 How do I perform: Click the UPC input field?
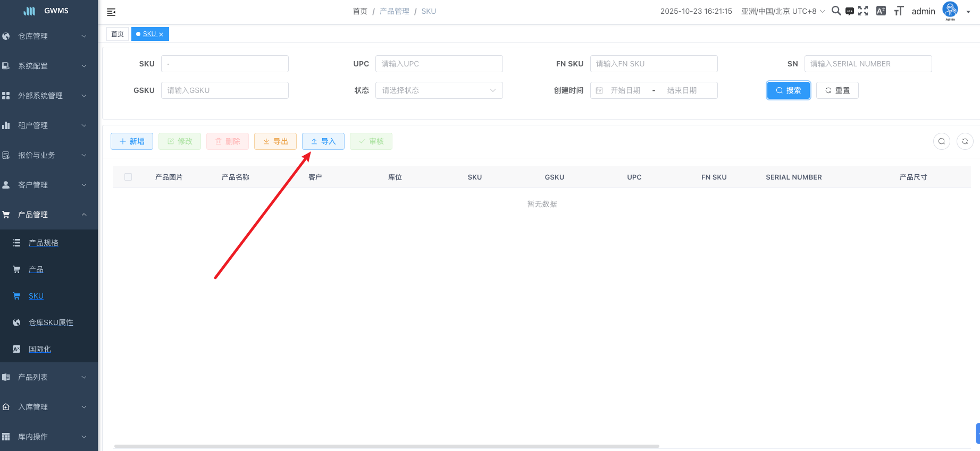pyautogui.click(x=439, y=64)
